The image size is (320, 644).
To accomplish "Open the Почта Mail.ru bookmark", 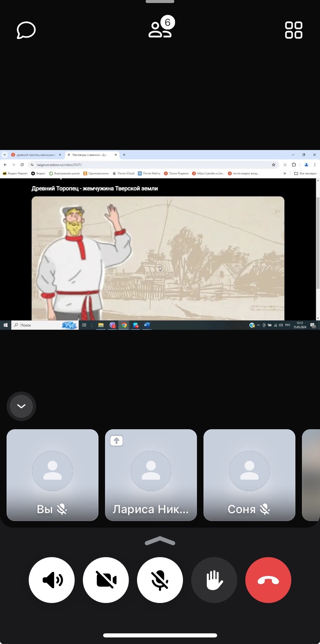I will click(x=149, y=173).
